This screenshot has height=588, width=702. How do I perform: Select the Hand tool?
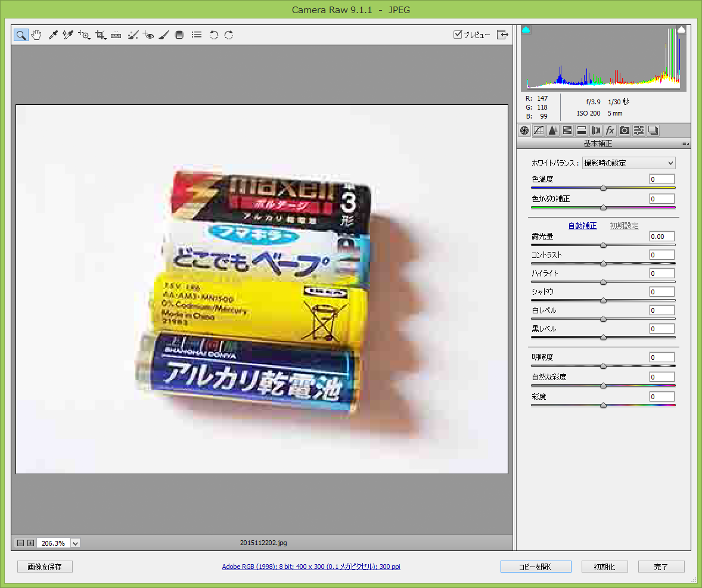[x=36, y=35]
